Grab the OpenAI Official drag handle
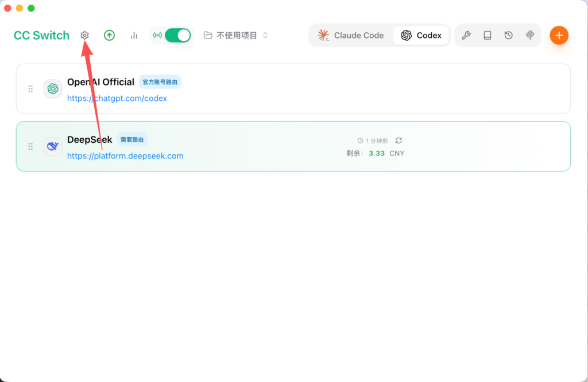 [31, 89]
